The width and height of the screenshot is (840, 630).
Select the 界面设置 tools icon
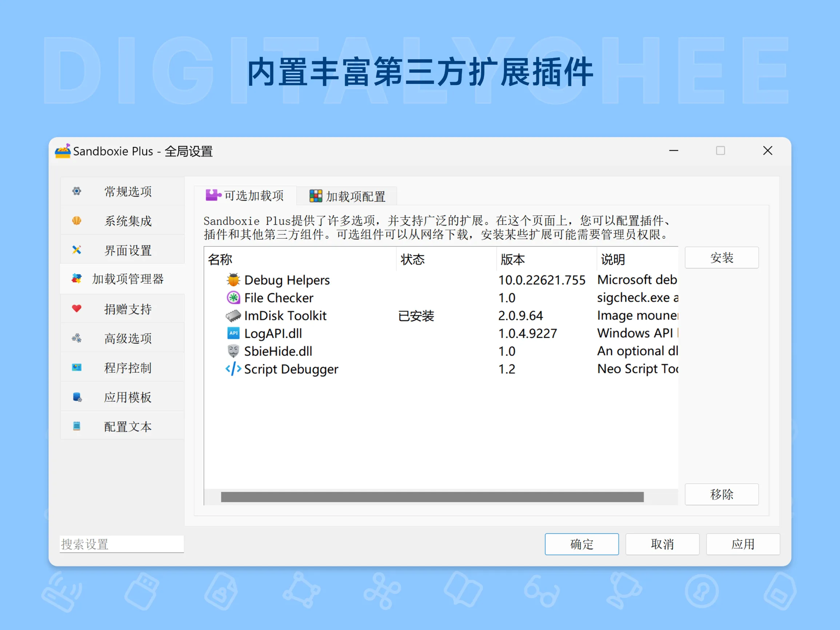77,250
